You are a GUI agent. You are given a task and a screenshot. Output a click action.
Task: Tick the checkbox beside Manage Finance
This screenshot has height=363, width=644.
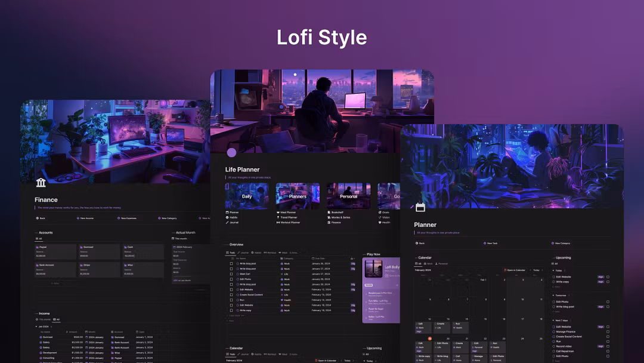pyautogui.click(x=608, y=332)
